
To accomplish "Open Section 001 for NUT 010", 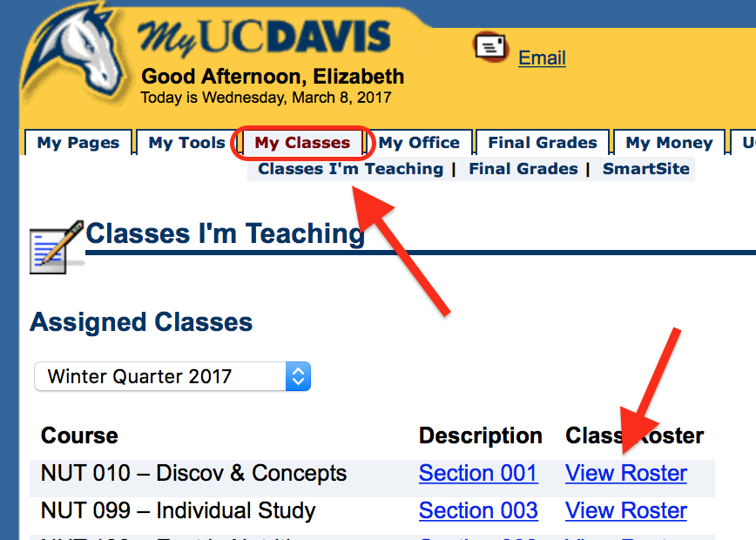I will coord(478,474).
